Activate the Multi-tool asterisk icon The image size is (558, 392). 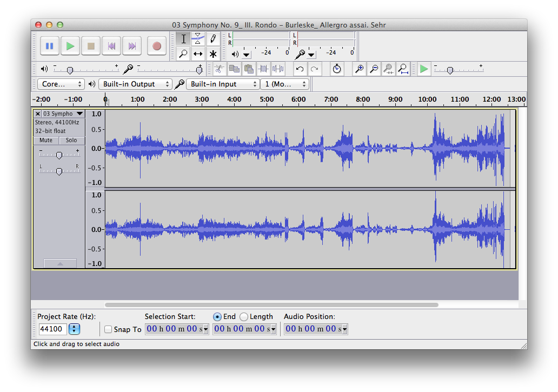(x=213, y=54)
